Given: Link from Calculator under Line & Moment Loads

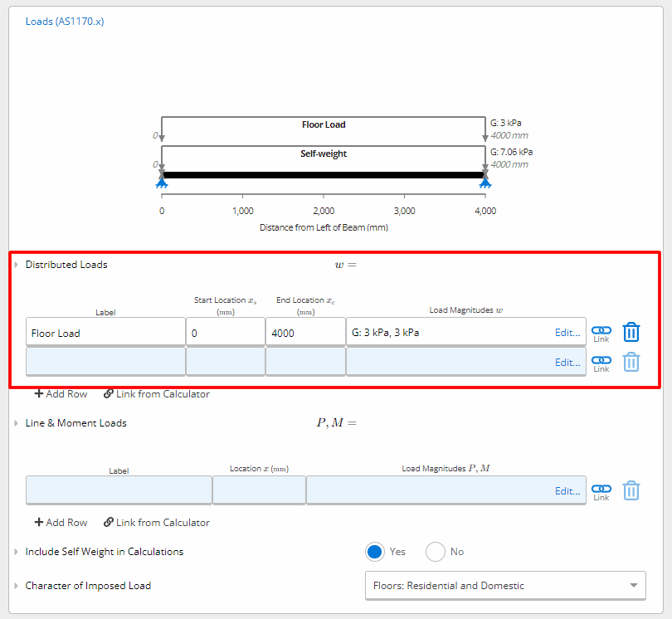Looking at the screenshot, I should coord(157,523).
